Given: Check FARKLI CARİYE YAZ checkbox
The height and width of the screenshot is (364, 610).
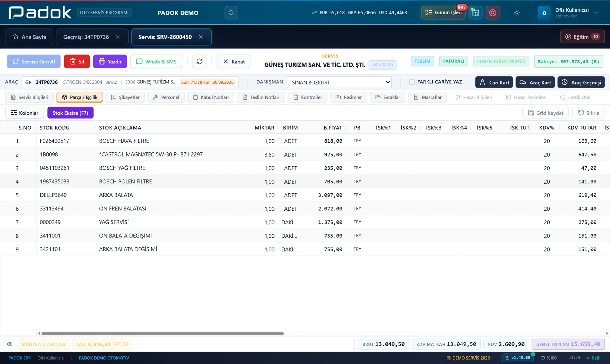Looking at the screenshot, I should pyautogui.click(x=412, y=82).
